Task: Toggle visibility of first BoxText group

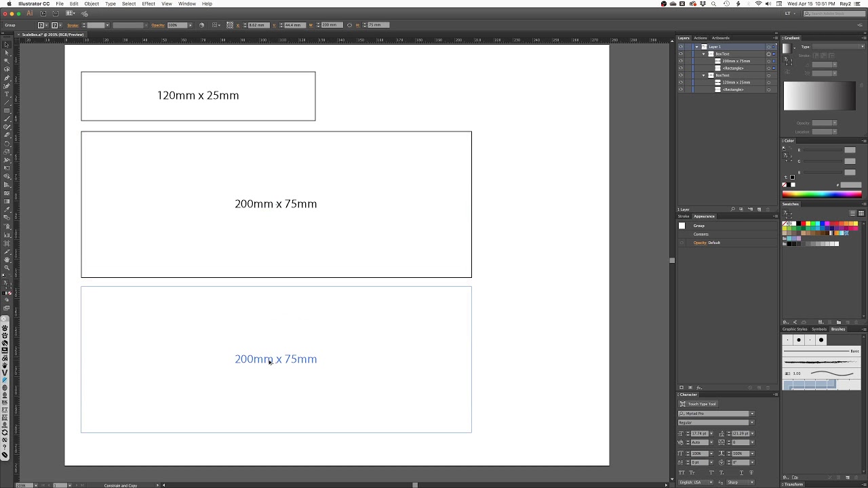Action: [x=681, y=54]
